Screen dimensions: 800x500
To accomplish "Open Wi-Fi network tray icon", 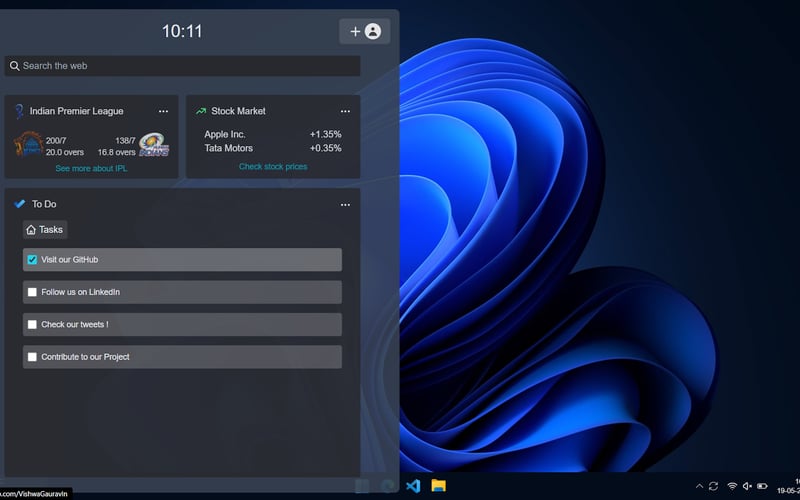I will coord(732,486).
